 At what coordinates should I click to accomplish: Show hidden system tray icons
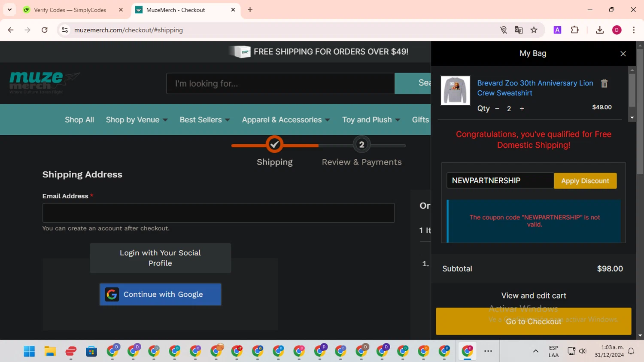click(x=535, y=351)
